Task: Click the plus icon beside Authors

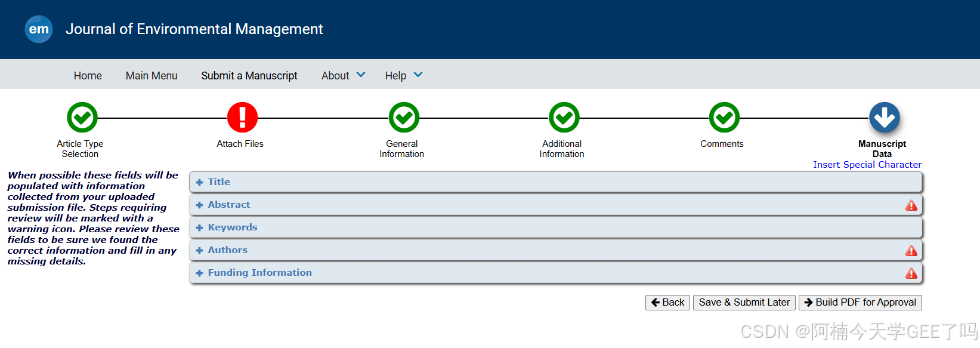Action: 199,251
